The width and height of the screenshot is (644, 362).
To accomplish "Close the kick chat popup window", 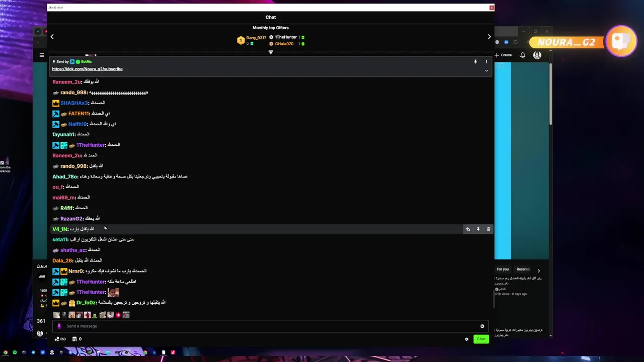I will pyautogui.click(x=492, y=8).
